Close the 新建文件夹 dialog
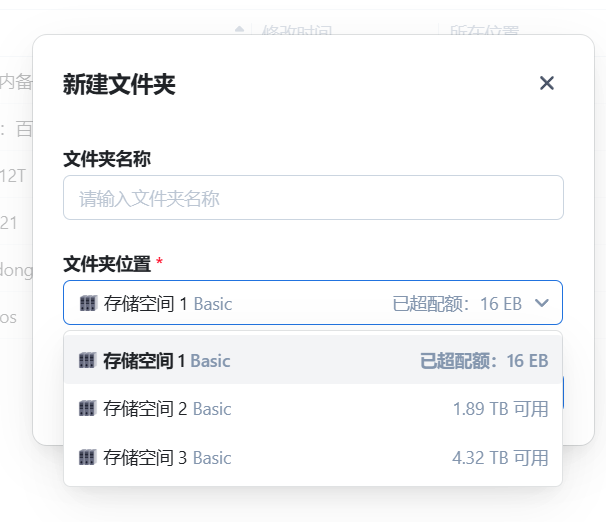 pyautogui.click(x=546, y=83)
